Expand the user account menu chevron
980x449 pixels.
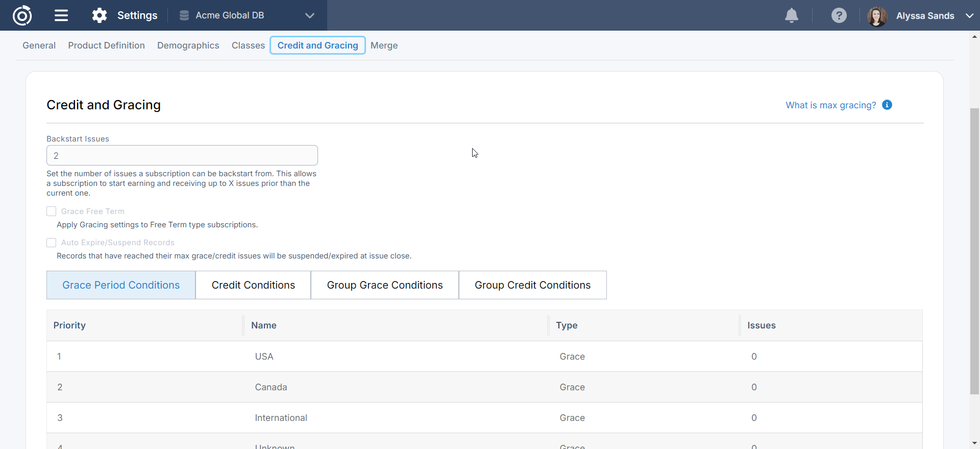pos(969,16)
